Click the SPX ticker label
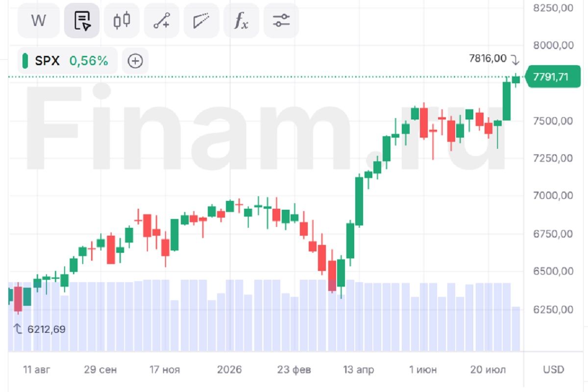The width and height of the screenshot is (588, 392). (47, 61)
